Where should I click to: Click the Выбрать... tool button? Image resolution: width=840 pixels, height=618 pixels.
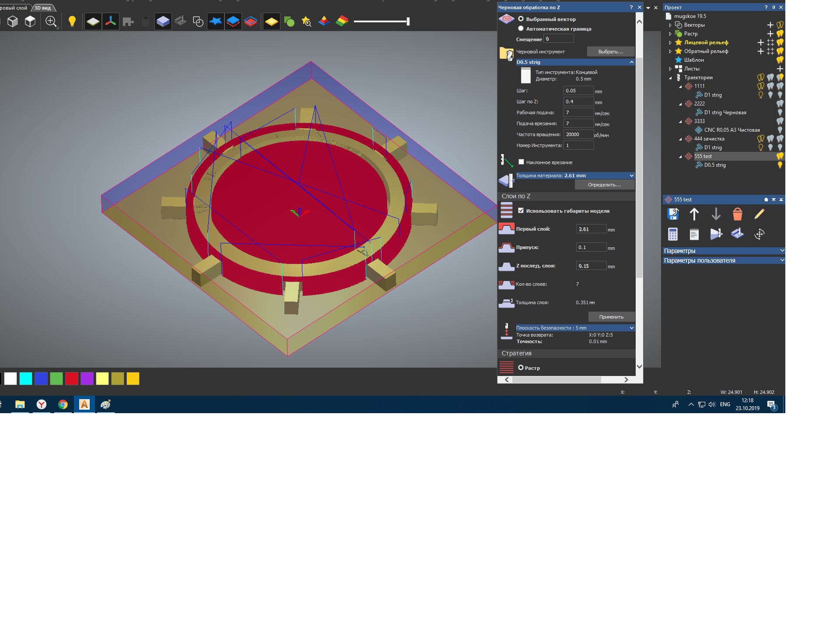coord(610,52)
